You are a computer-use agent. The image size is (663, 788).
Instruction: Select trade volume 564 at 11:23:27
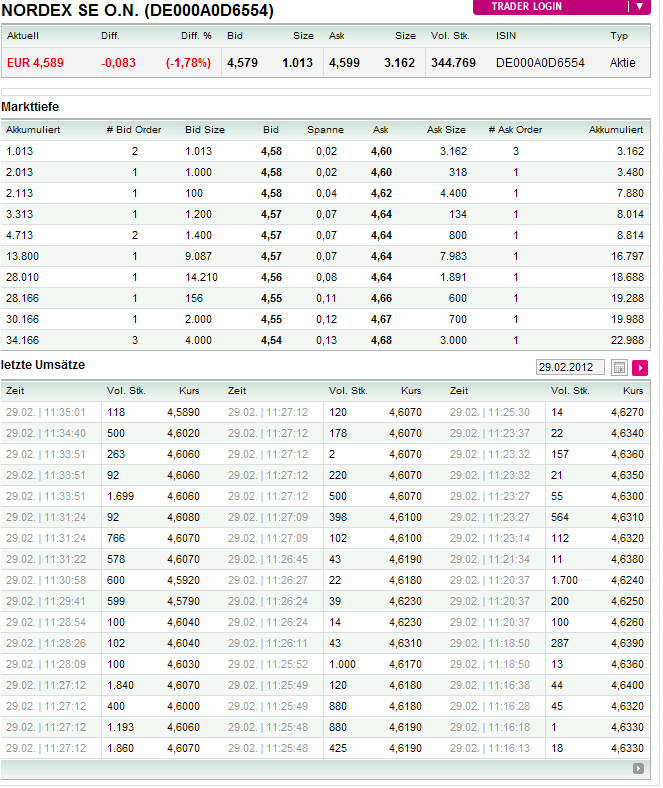click(559, 518)
